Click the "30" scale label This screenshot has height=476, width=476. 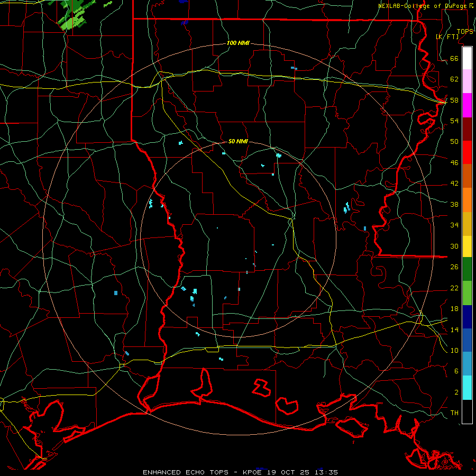454,246
